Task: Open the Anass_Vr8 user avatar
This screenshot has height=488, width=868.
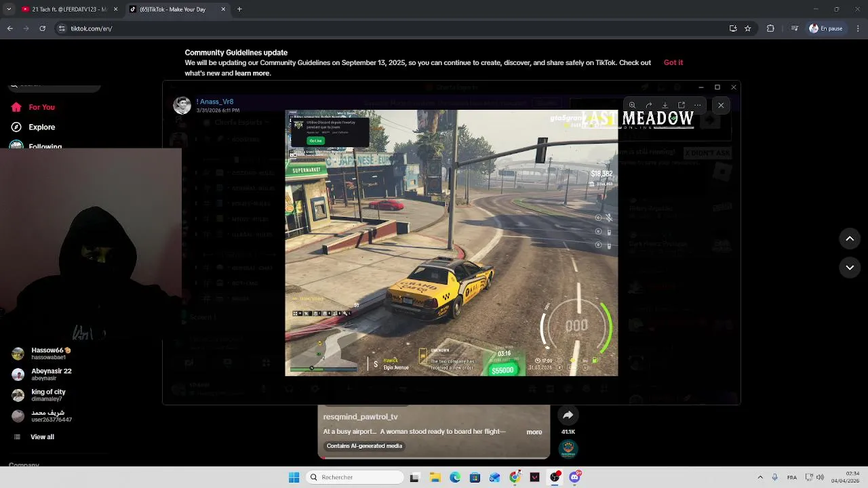Action: (182, 105)
